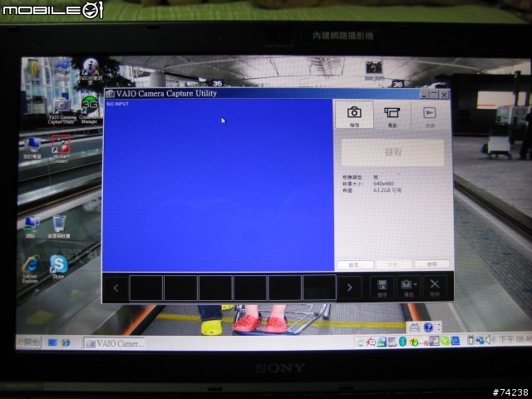The height and width of the screenshot is (399, 532).
Task: Open the volume speaker tray icon
Action: (490, 339)
